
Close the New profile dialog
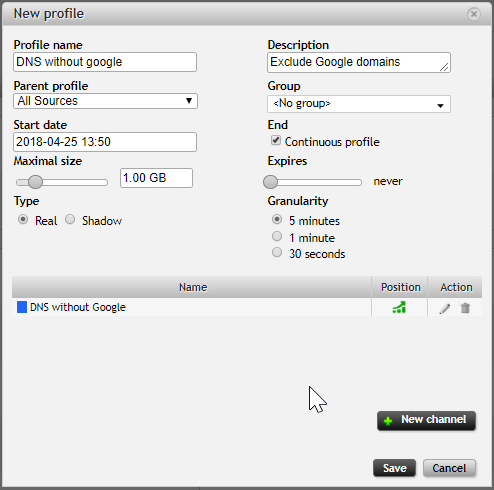click(x=473, y=14)
